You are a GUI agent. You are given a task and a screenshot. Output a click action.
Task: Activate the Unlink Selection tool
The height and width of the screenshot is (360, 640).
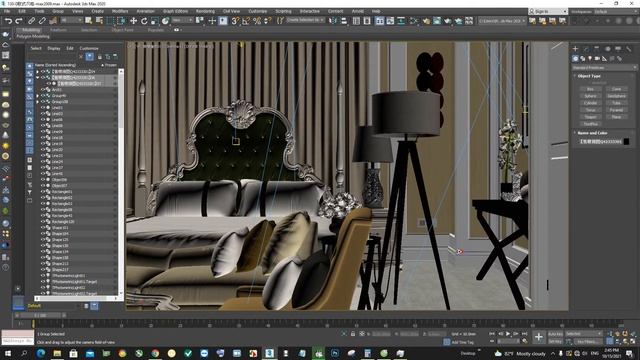click(42, 21)
